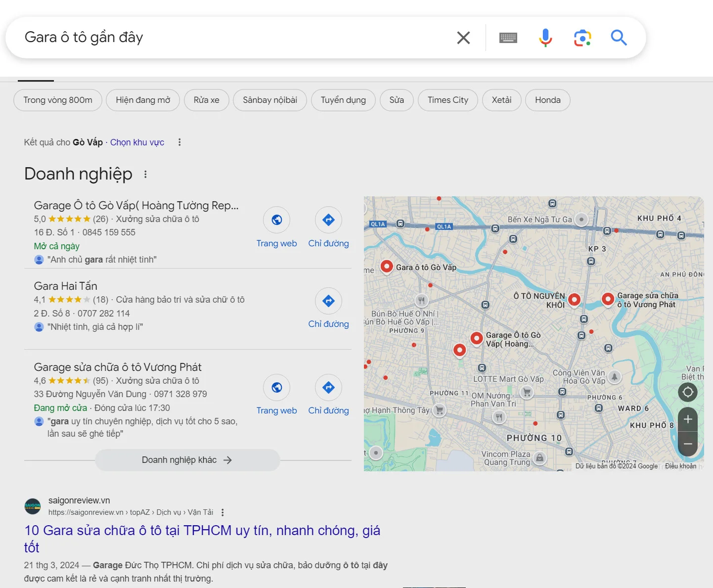The width and height of the screenshot is (713, 588).
Task: Select the Gara ô tô Gò Vấp map pin
Action: tap(387, 267)
